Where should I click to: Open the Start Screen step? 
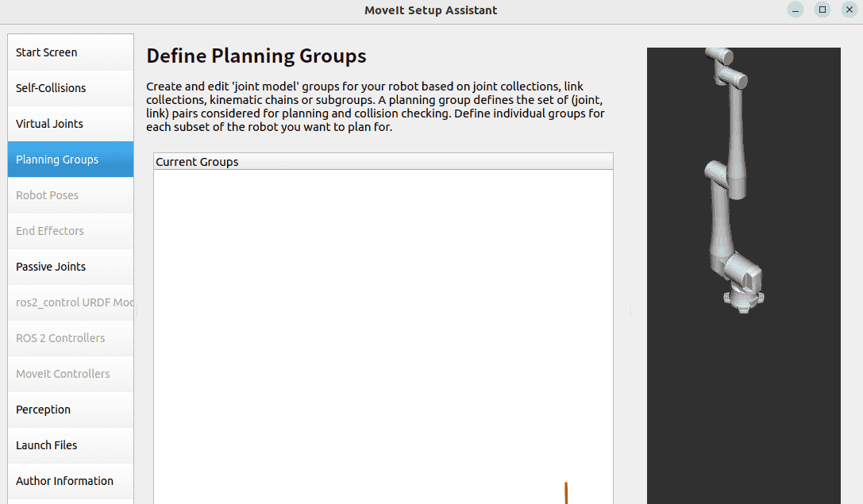click(x=71, y=52)
